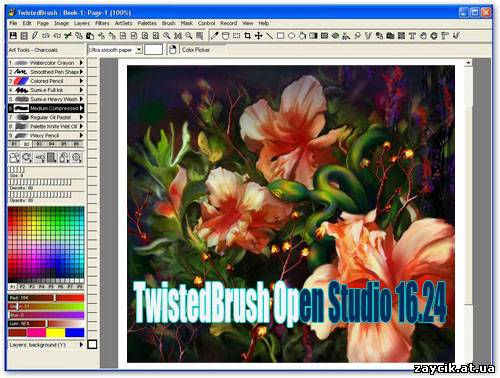Select the Color Picker eyedropper tool
Screen dimensions: 500x378
[214, 35]
